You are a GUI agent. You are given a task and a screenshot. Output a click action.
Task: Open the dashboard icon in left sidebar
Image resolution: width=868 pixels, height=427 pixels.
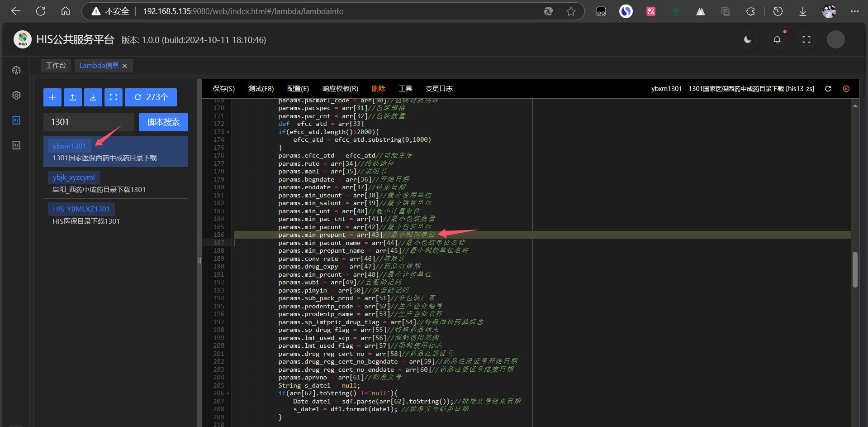17,70
